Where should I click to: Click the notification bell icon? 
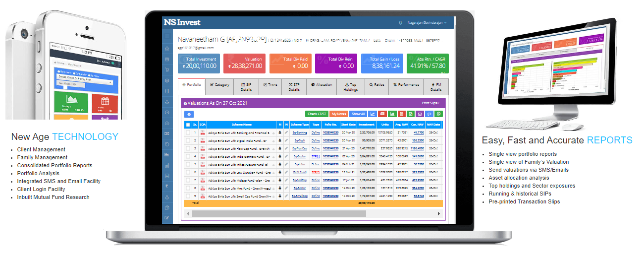(x=400, y=23)
